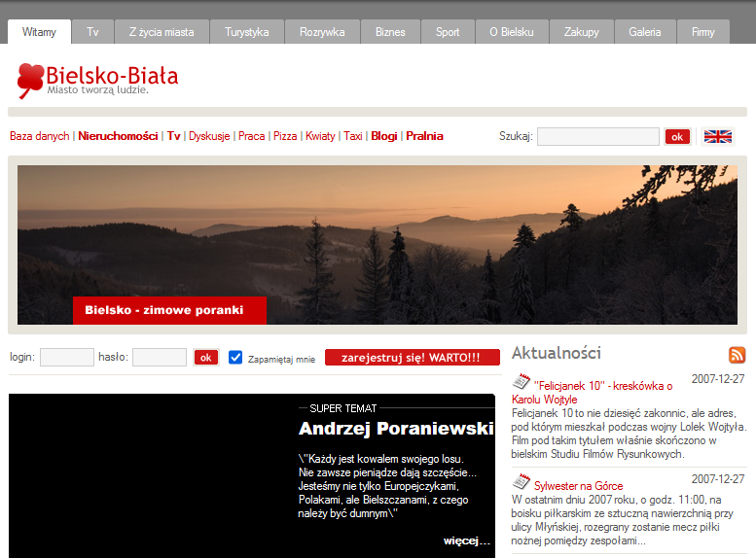The height and width of the screenshot is (558, 756).
Task: Click the Pizza link
Action: coord(285,136)
